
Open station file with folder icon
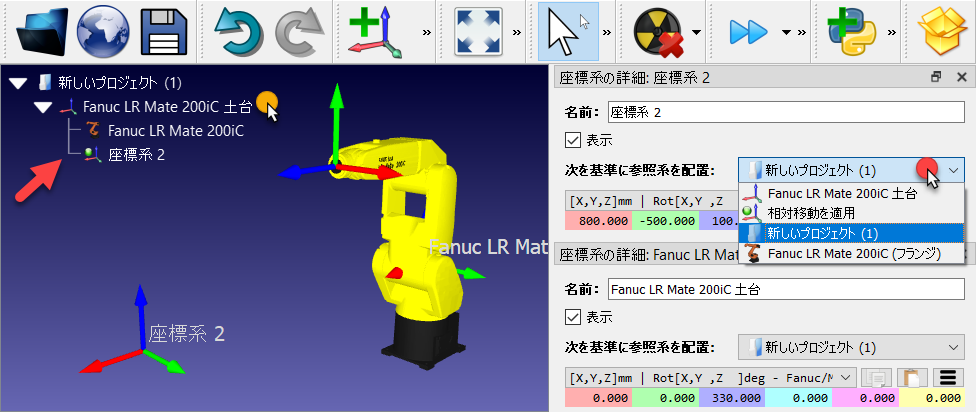(x=42, y=31)
